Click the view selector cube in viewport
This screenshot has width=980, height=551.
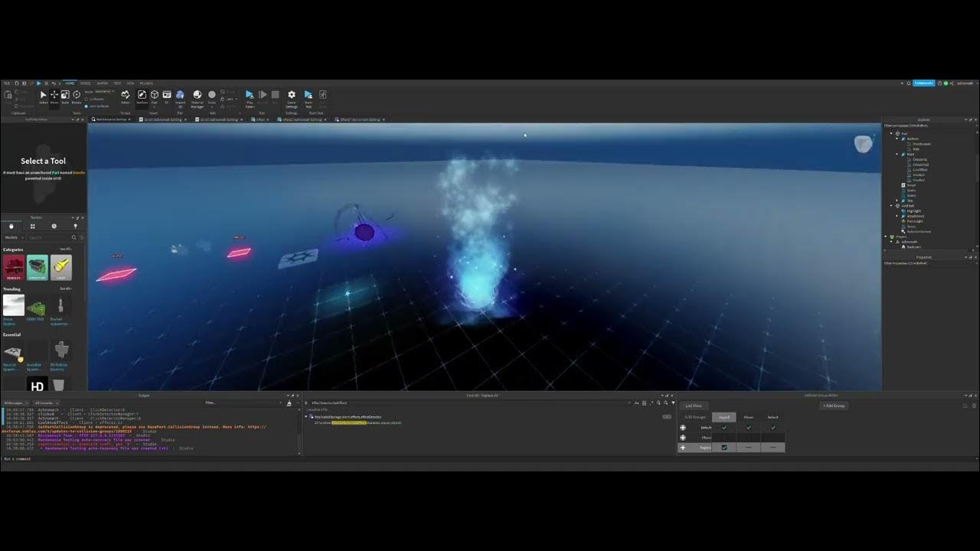863,144
